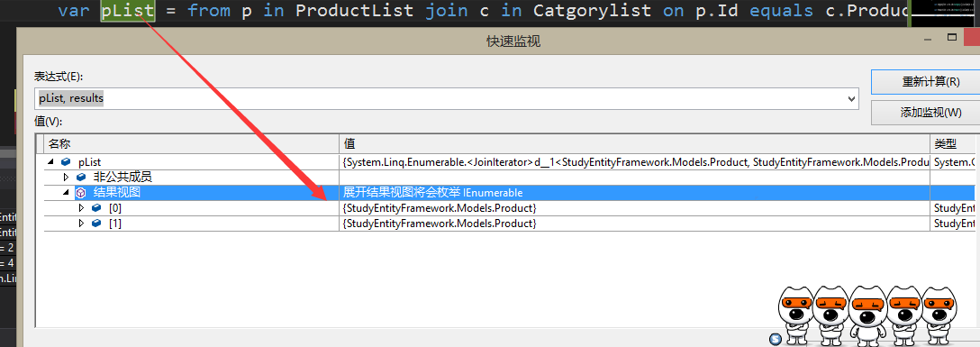Click the Product value in row [0]
The width and height of the screenshot is (980, 347).
tap(440, 208)
